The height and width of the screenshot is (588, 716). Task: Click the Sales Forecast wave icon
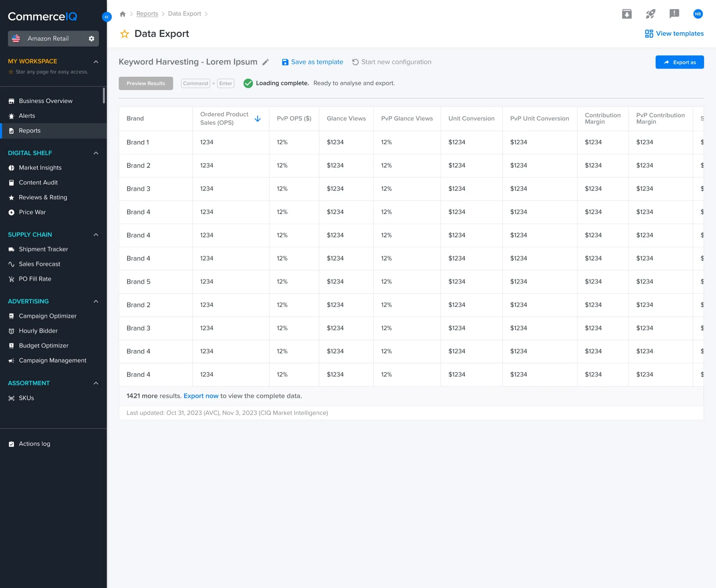click(11, 264)
